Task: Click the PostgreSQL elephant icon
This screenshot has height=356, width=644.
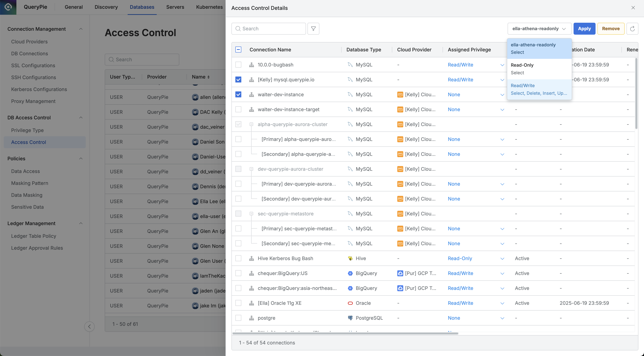Action: 350,318
